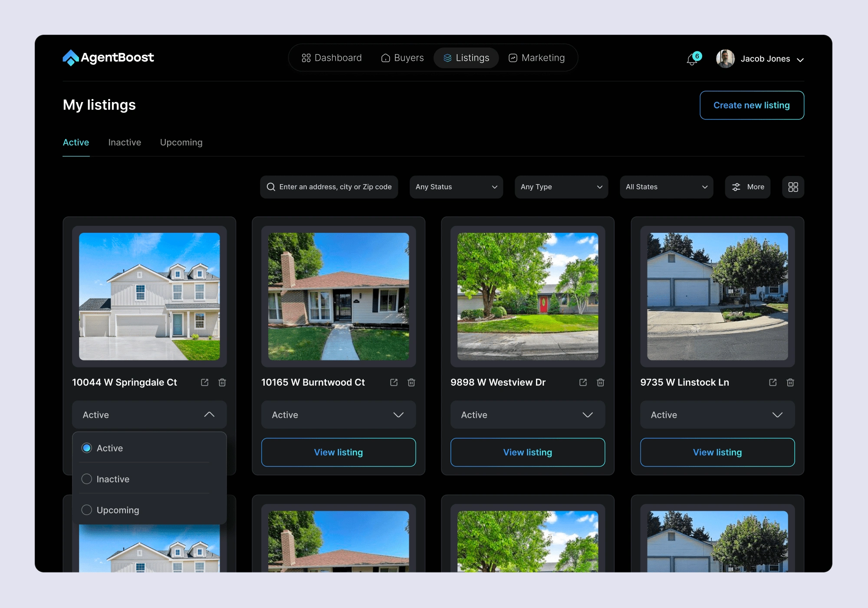Open the notifications bell
868x608 pixels.
pos(692,59)
